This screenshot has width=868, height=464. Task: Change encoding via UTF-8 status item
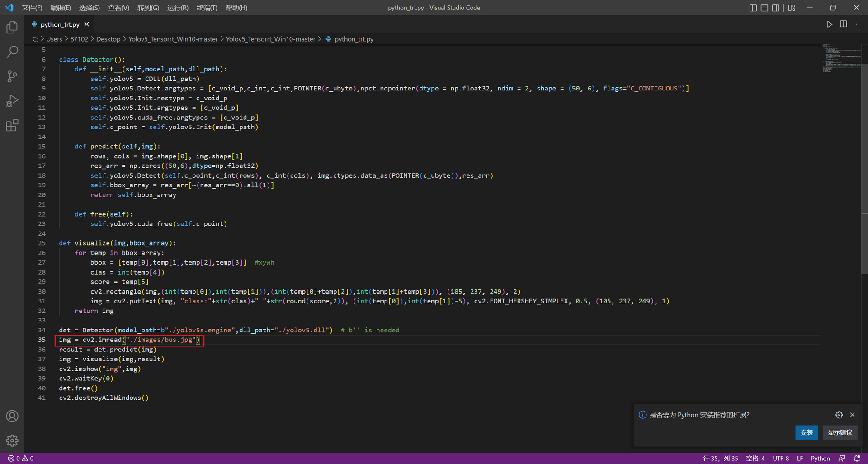tap(781, 458)
